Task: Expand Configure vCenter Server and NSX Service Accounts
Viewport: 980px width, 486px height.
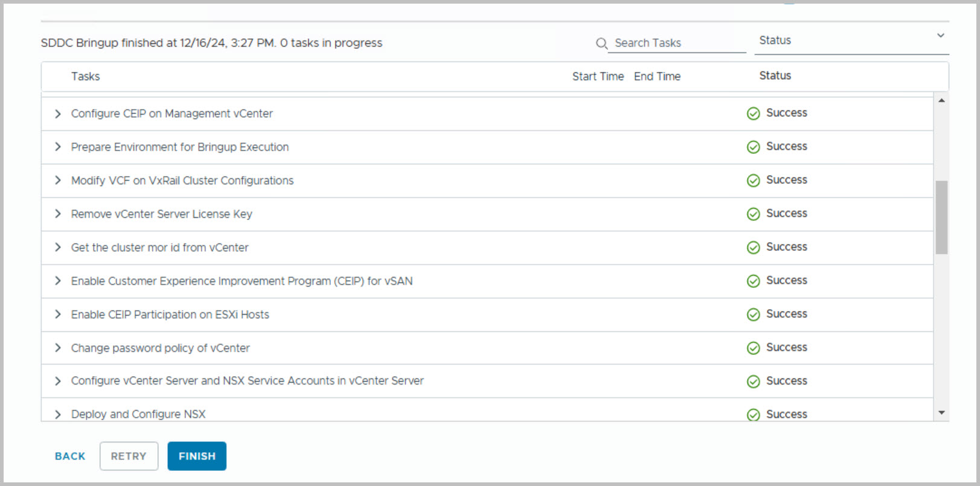Action: [x=58, y=381]
